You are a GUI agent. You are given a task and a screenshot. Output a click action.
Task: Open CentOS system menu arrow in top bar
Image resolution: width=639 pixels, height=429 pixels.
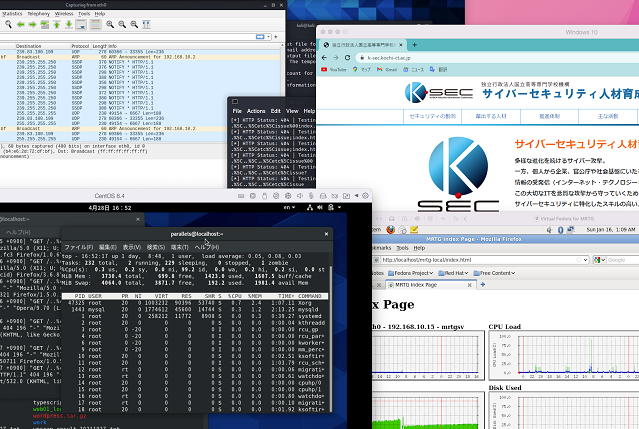point(339,207)
